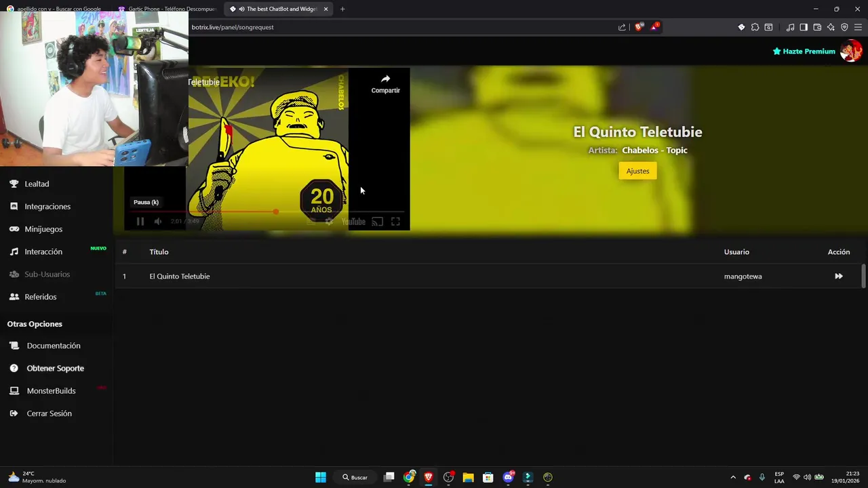The image size is (868, 488).
Task: Open Brave Leo AI sparkle icon
Action: (831, 27)
